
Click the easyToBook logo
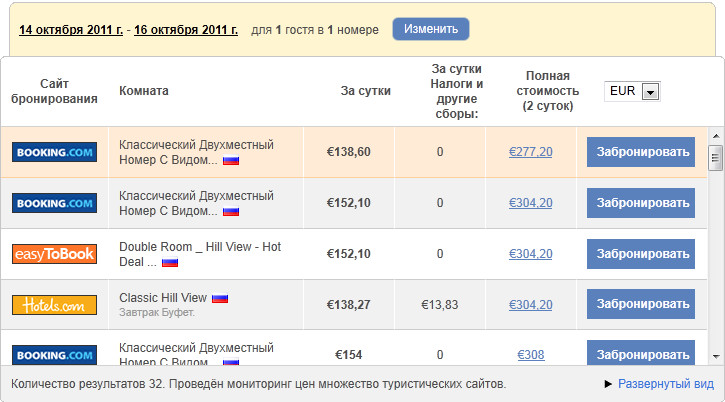point(54,254)
